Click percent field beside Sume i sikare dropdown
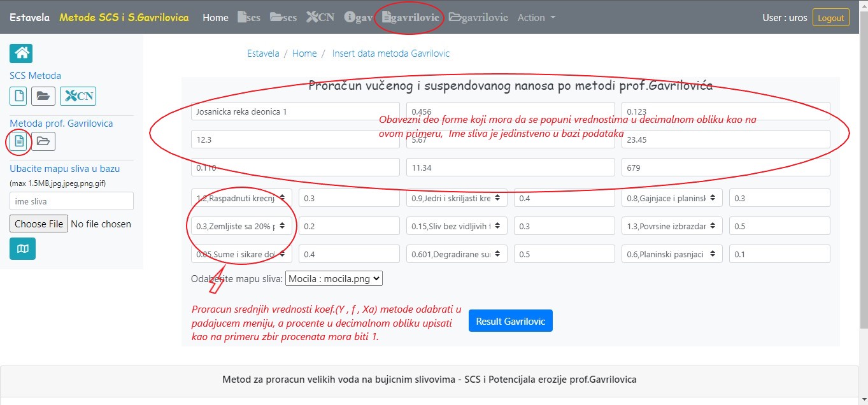This screenshot has width=868, height=405. pyautogui.click(x=350, y=254)
